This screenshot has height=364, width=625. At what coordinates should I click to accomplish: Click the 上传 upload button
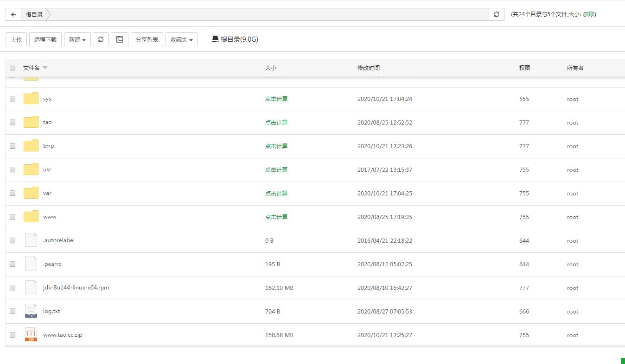(x=16, y=40)
